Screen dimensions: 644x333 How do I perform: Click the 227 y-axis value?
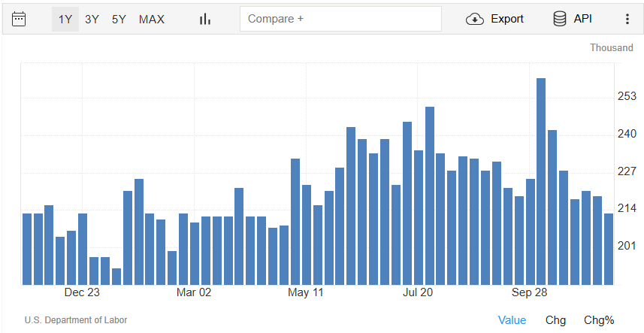click(627, 171)
